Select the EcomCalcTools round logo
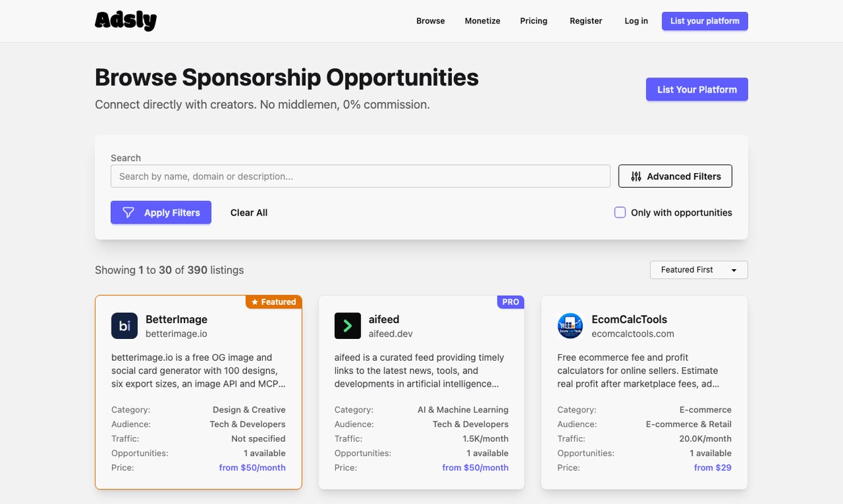This screenshot has height=504, width=843. coord(570,326)
